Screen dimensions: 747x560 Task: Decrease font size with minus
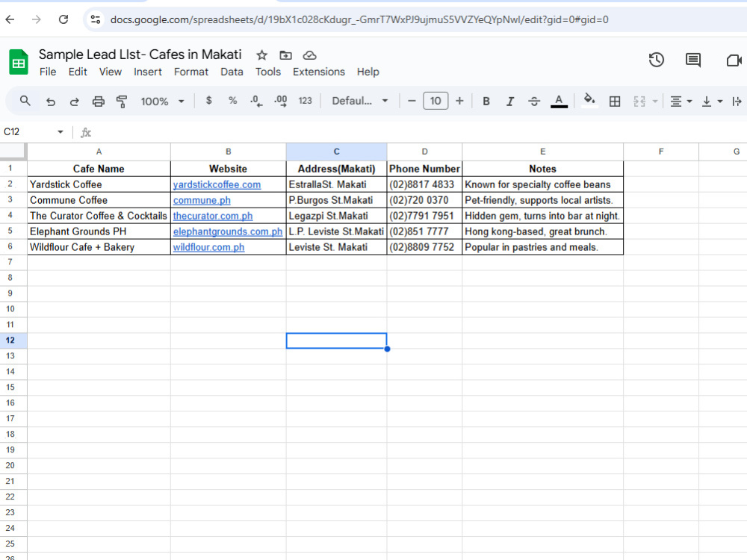point(412,101)
